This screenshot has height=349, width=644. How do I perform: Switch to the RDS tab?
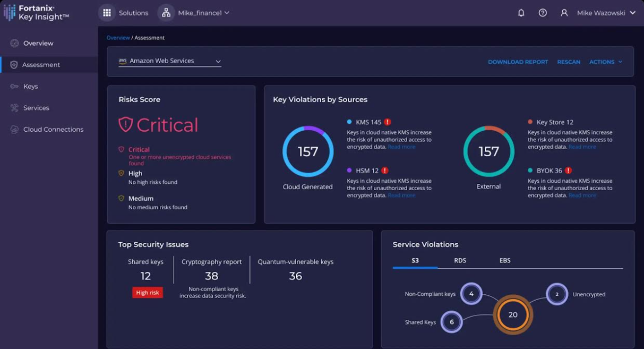[460, 260]
